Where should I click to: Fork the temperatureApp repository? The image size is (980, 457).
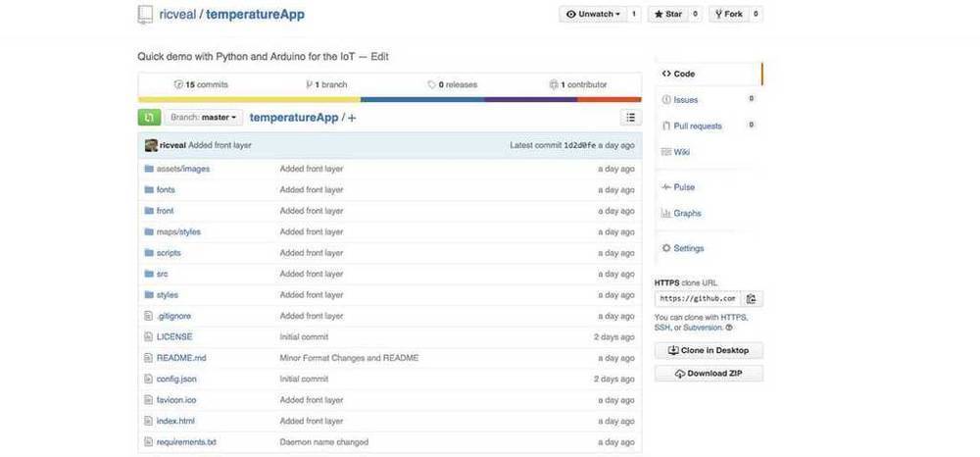pyautogui.click(x=728, y=15)
